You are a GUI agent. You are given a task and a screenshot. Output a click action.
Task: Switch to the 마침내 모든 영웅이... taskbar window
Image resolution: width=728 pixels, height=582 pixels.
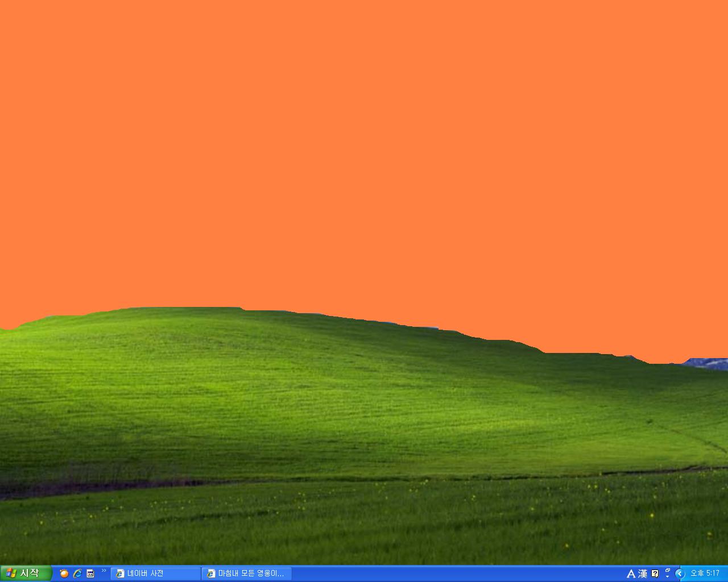(x=247, y=573)
